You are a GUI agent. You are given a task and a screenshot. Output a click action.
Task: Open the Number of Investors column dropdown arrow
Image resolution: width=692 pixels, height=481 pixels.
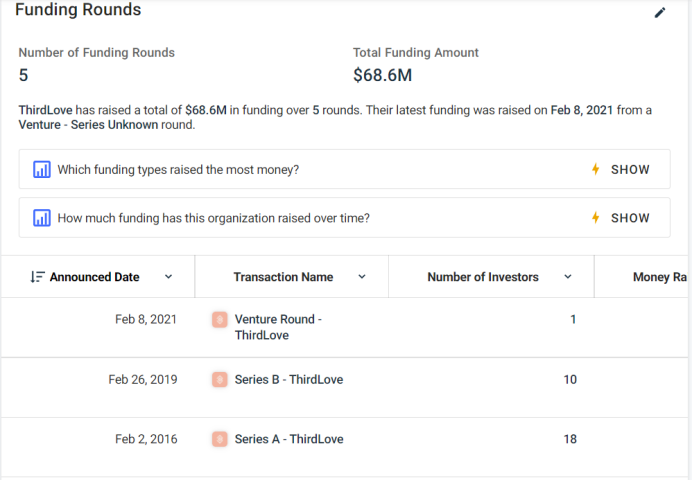[x=568, y=277]
